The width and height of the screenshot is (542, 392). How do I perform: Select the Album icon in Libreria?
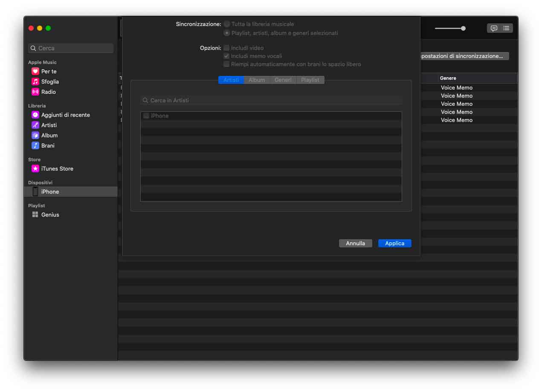point(35,135)
